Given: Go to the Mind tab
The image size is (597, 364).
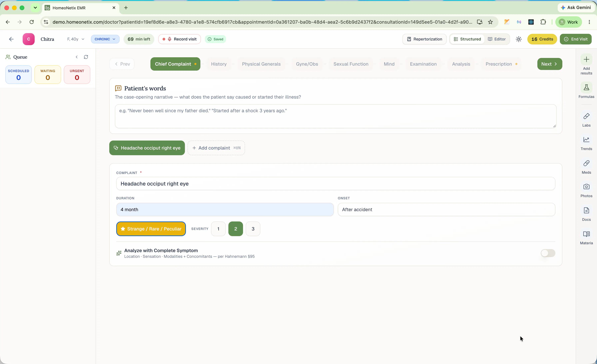Looking at the screenshot, I should pos(389,64).
